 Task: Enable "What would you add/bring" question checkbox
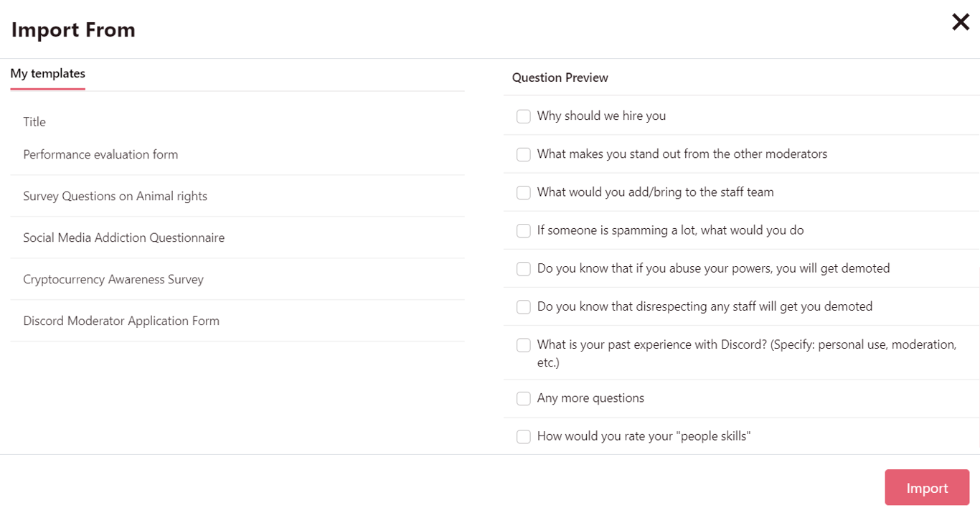(524, 192)
